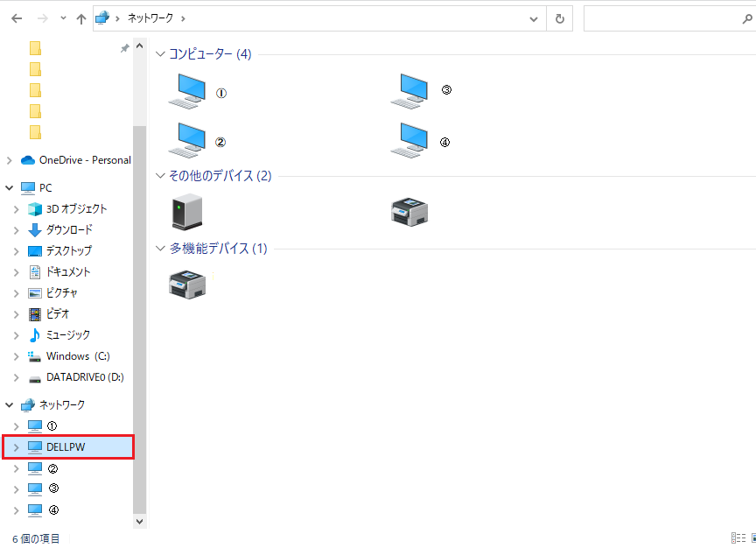The image size is (756, 548).
Task: Switch to large icons view in status bar
Action: pyautogui.click(x=751, y=537)
